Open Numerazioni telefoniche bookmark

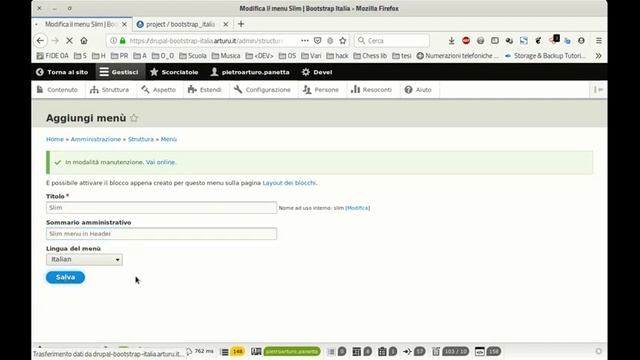click(457, 56)
